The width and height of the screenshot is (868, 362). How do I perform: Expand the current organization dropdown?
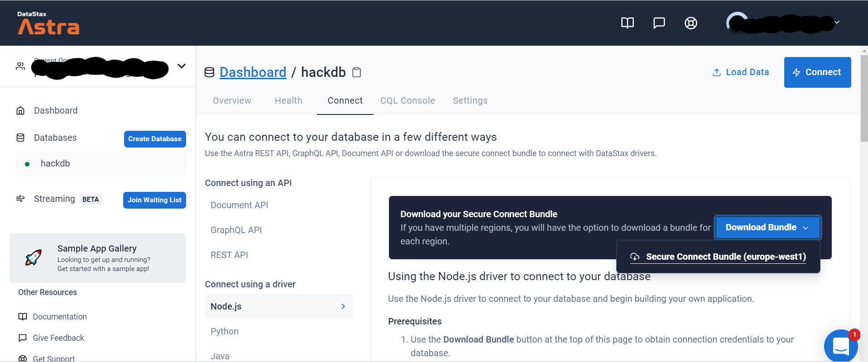[x=182, y=66]
